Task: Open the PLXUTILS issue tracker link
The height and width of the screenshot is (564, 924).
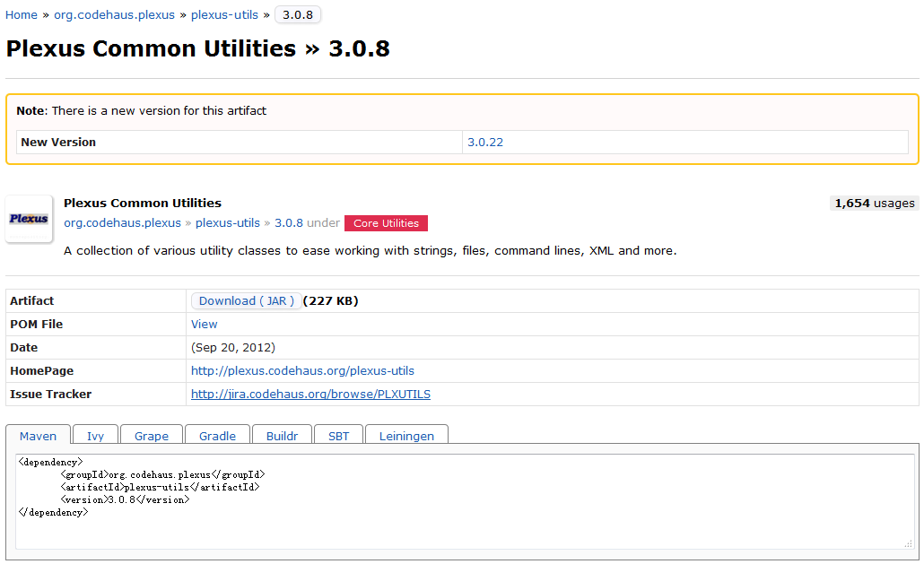Action: 310,394
